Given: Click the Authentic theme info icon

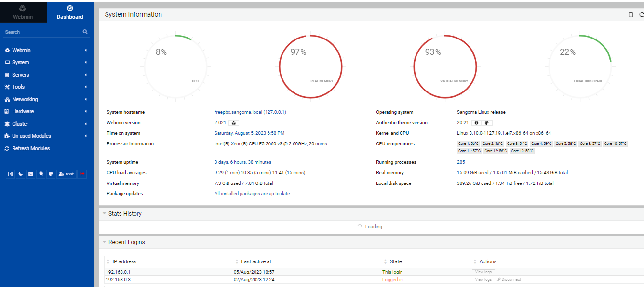Looking at the screenshot, I should point(476,123).
